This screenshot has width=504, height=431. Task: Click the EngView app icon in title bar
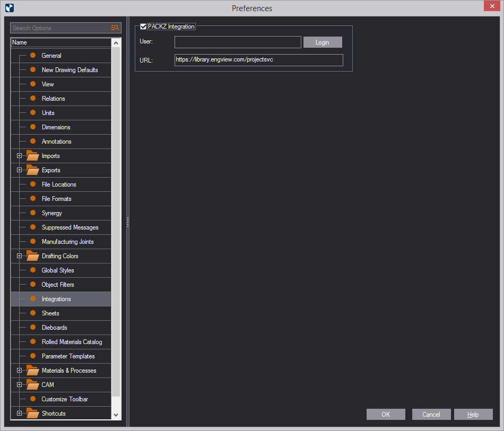coord(10,8)
